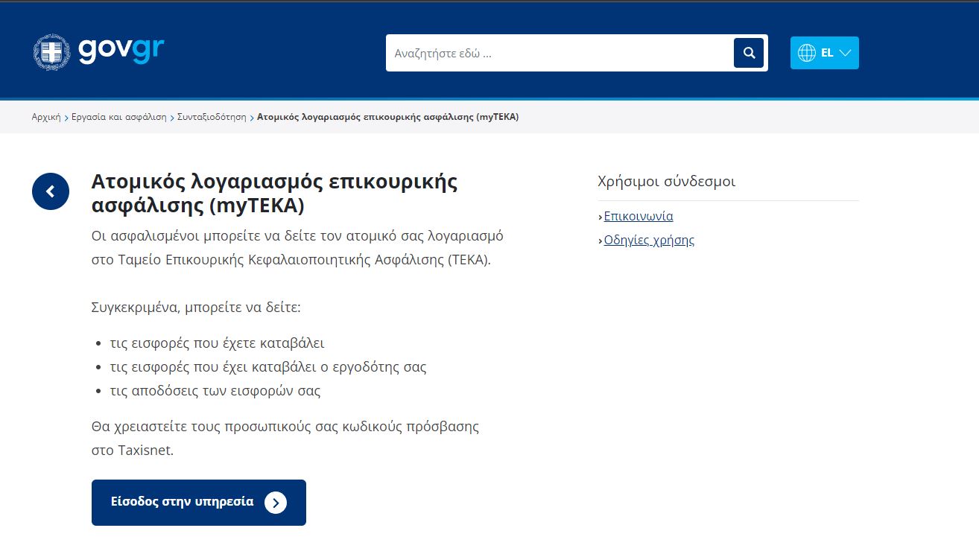Click the circled arrow in the Είσοδος button

pos(275,503)
